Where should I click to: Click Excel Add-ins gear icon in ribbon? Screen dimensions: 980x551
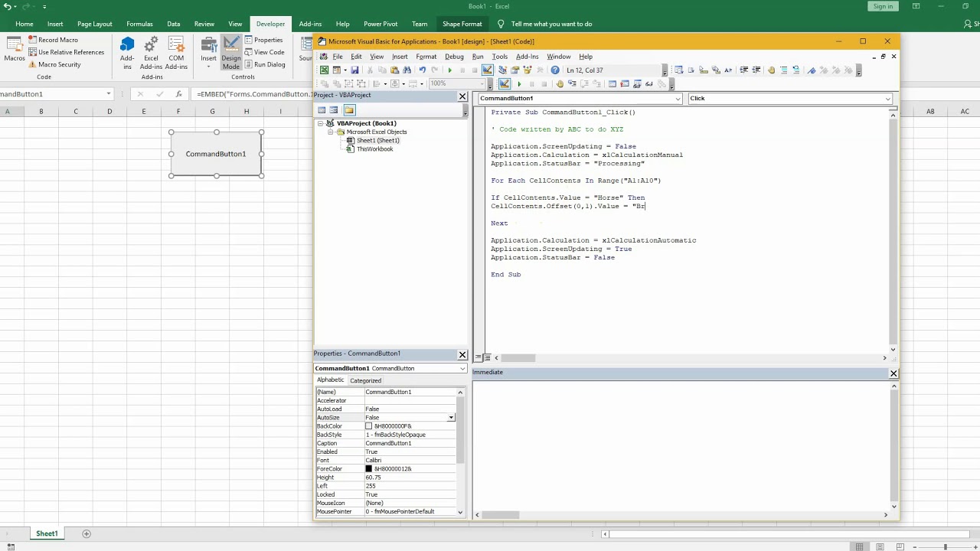(151, 51)
